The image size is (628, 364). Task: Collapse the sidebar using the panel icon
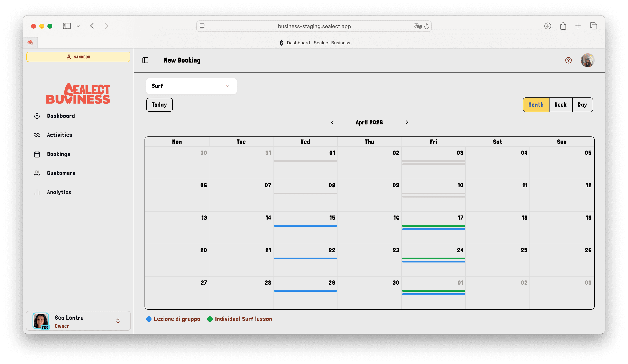[x=145, y=60]
